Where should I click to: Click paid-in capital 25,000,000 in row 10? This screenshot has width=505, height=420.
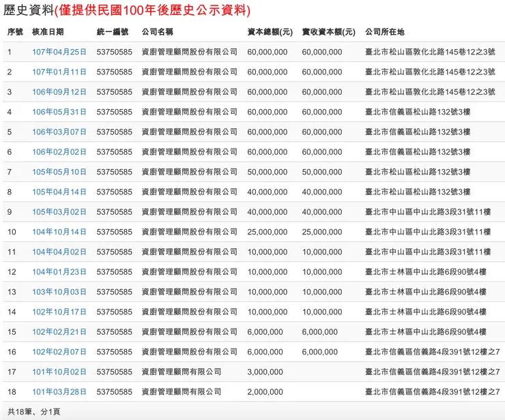322,232
